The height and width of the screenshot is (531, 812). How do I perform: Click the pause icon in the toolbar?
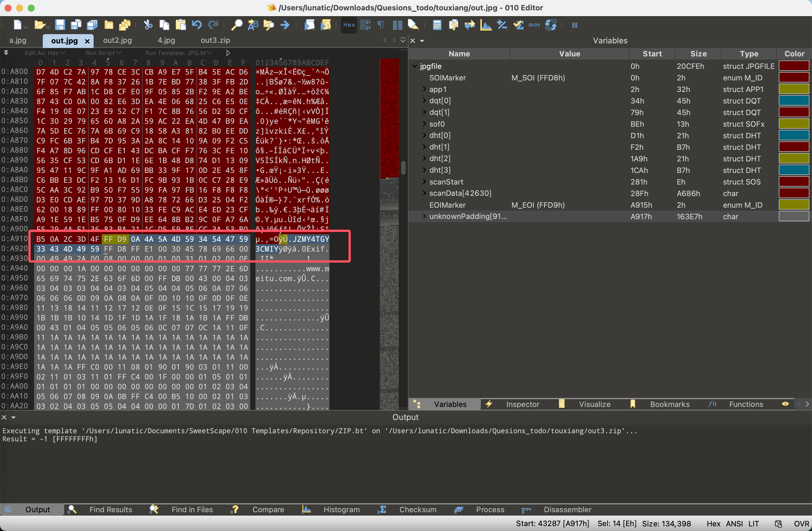tap(574, 25)
